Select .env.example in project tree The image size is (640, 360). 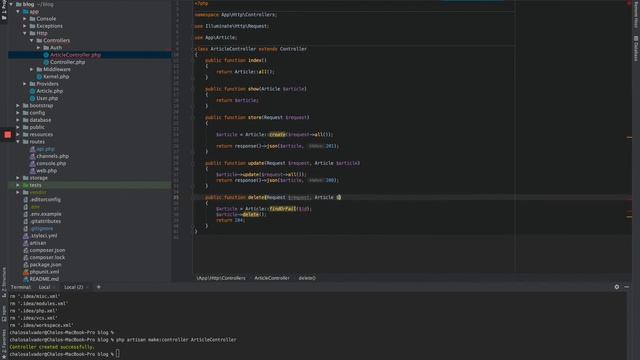45,214
